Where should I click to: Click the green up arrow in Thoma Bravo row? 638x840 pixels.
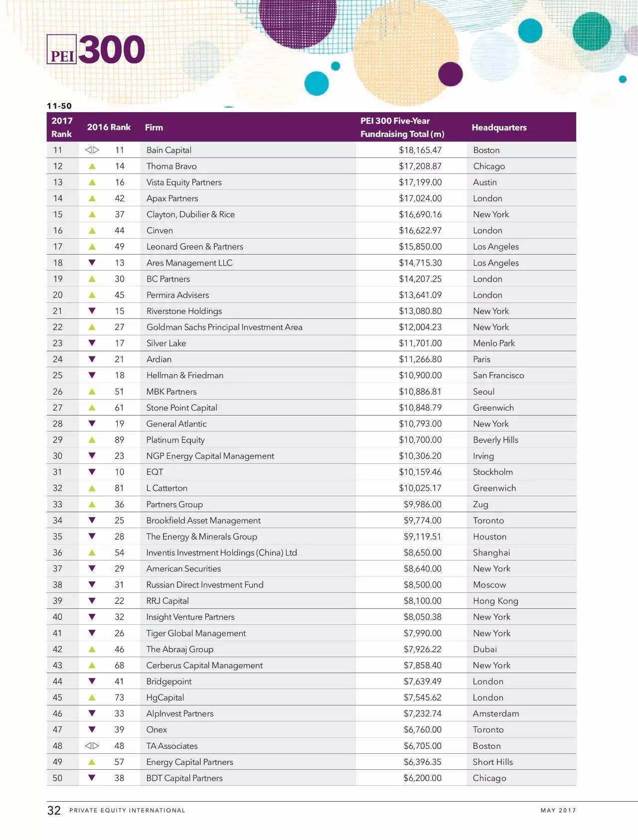[92, 166]
